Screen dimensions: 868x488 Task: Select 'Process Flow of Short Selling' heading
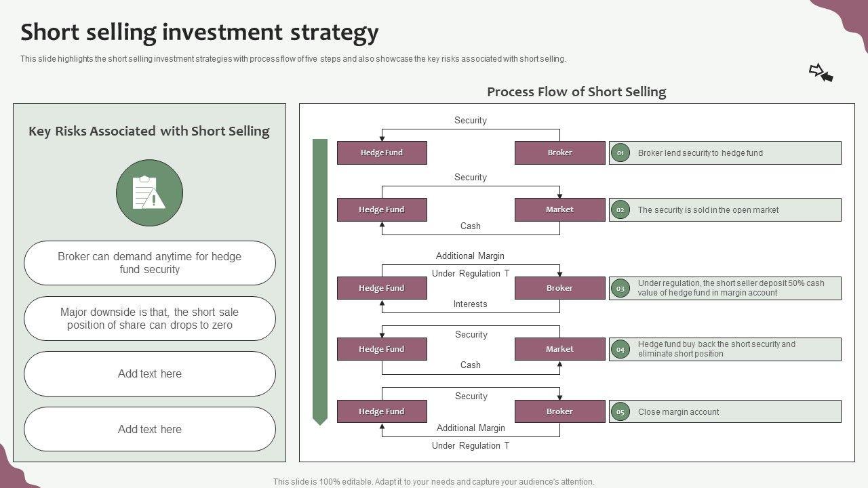[576, 91]
